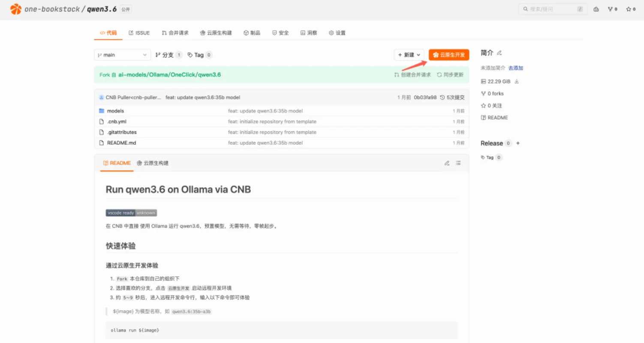Show README outline list icon
Image resolution: width=644 pixels, height=343 pixels.
point(458,163)
